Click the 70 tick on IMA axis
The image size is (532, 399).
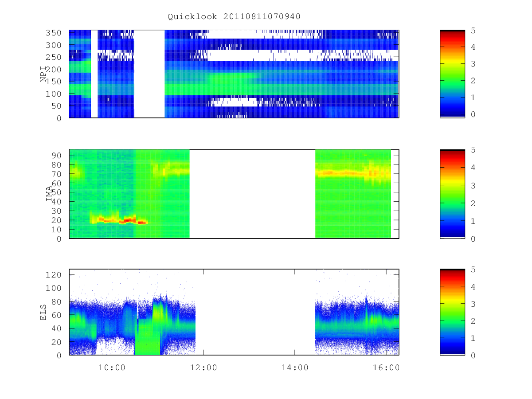[x=57, y=174]
